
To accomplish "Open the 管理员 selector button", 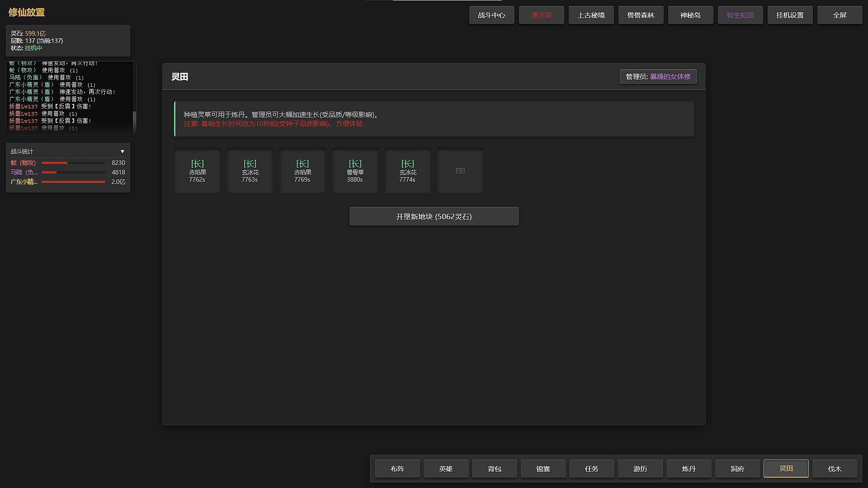I will click(x=658, y=77).
